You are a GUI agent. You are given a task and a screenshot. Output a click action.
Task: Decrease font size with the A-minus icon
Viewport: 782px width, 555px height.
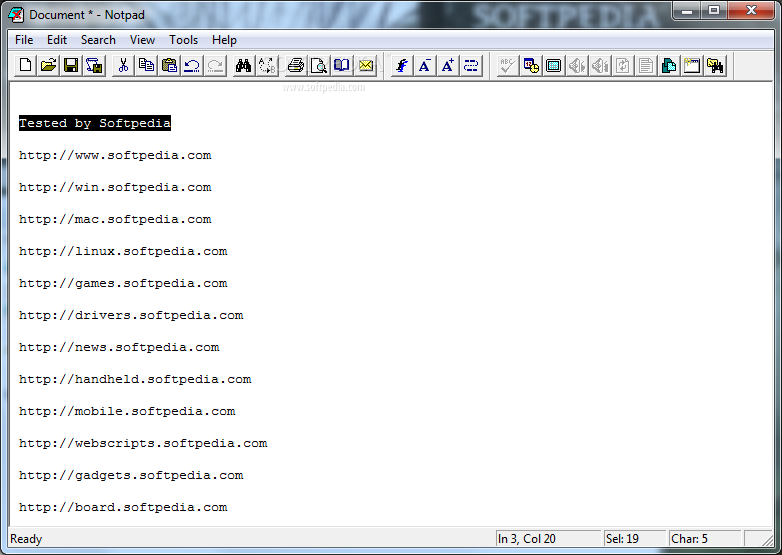(424, 65)
